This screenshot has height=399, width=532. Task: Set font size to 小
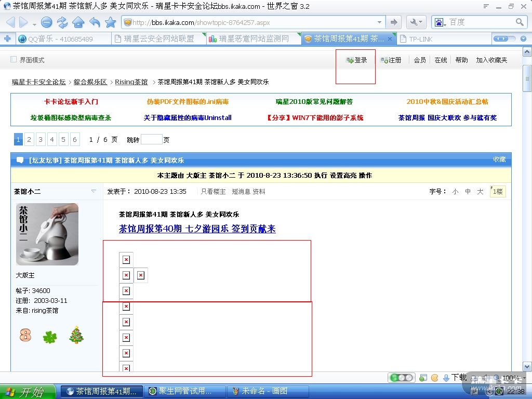point(455,192)
